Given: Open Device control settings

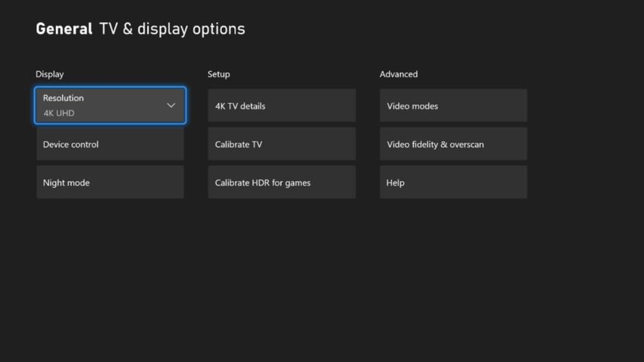Looking at the screenshot, I should (x=110, y=144).
